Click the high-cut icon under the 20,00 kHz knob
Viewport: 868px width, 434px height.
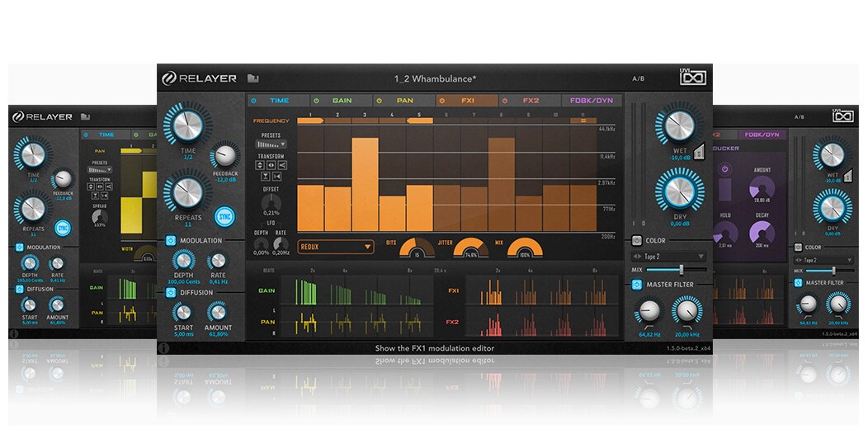[x=686, y=327]
